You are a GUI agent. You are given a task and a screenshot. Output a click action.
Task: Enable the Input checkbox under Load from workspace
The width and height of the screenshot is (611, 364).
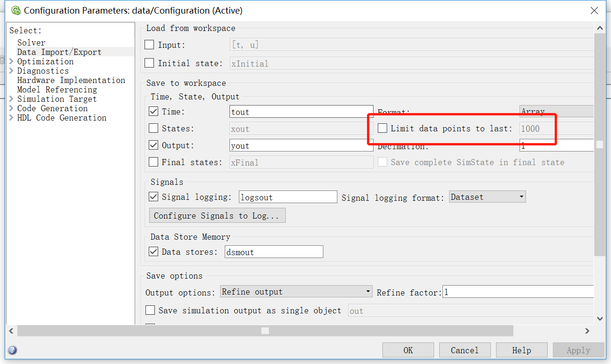point(150,45)
